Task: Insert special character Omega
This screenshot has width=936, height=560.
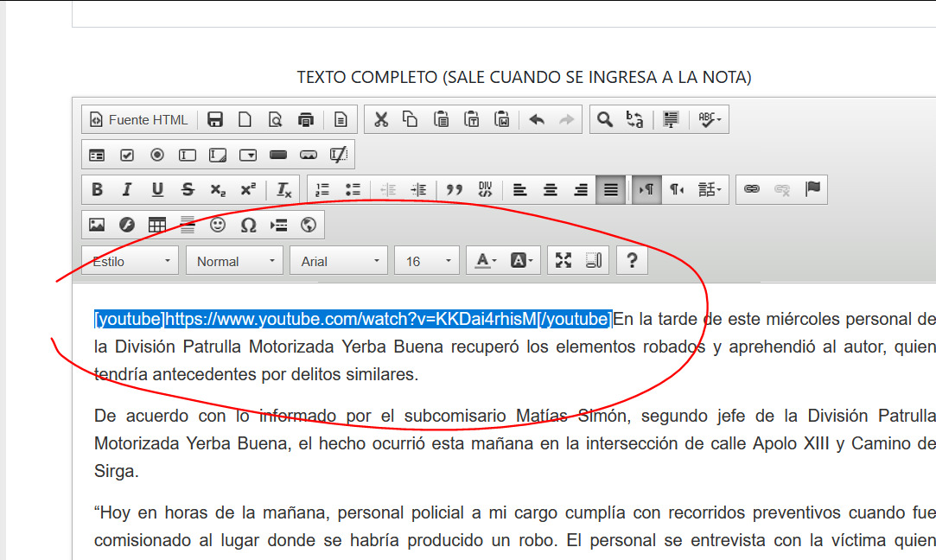Action: 248,225
